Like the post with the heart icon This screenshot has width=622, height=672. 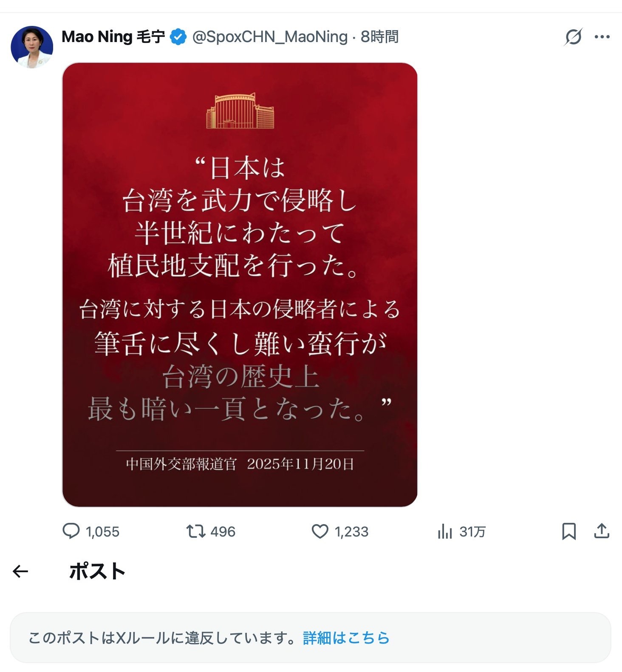(x=320, y=531)
